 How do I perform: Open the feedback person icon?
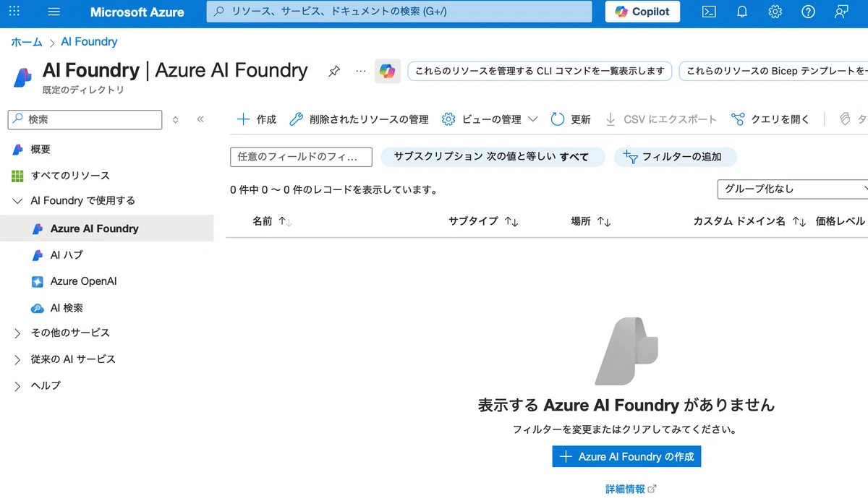point(841,12)
